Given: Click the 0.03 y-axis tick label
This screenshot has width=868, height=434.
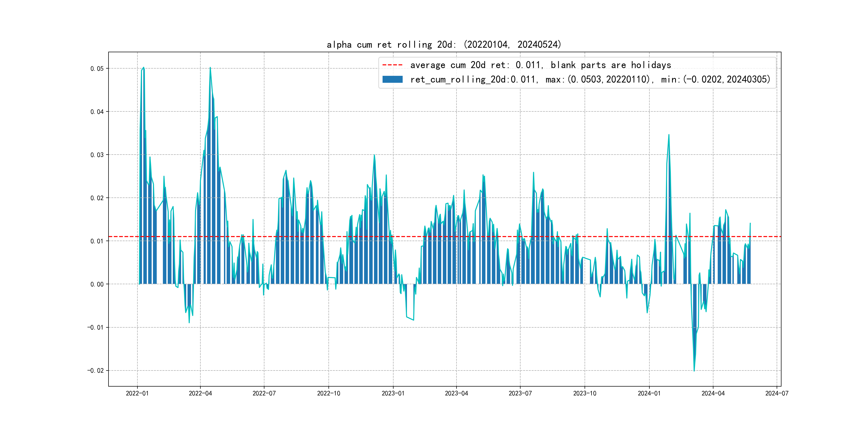Looking at the screenshot, I should pyautogui.click(x=97, y=155).
